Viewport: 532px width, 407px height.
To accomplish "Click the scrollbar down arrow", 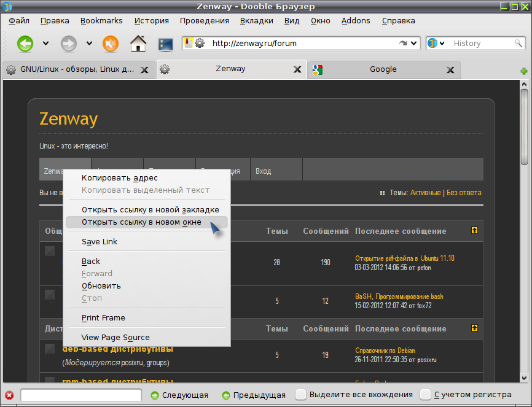I will 525,378.
